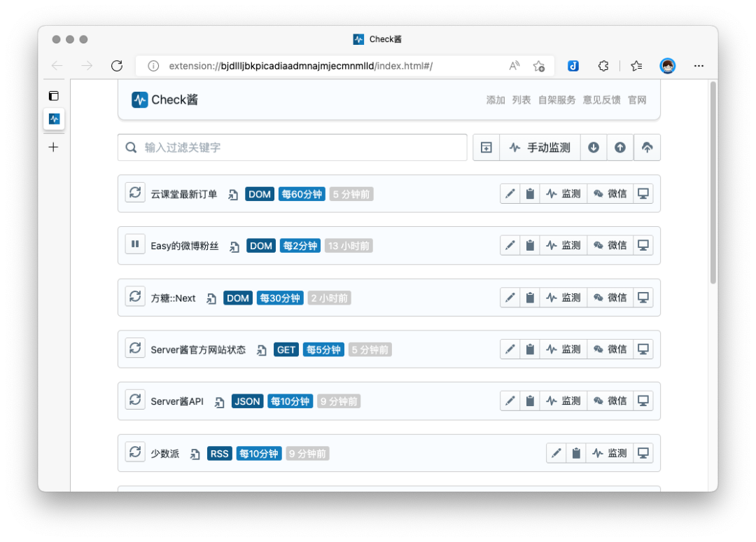The image size is (756, 542).
Task: Click monitor icon in Server酱API row
Action: (643, 401)
